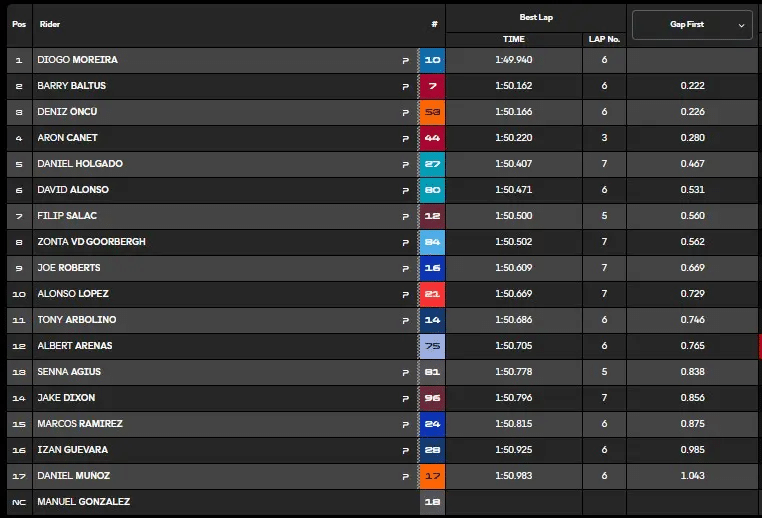The height and width of the screenshot is (518, 762).
Task: Select rider David Alonso's name
Action: point(73,190)
